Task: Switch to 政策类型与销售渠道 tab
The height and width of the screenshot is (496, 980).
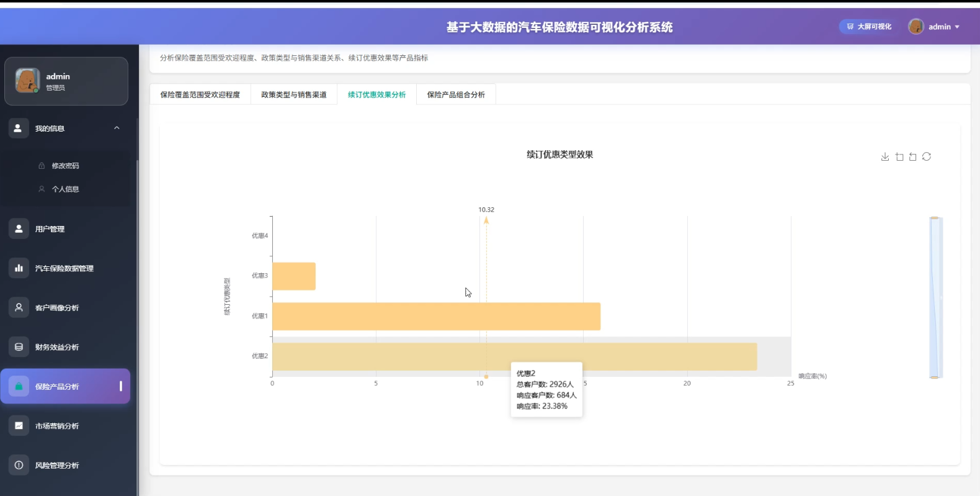Action: tap(294, 94)
